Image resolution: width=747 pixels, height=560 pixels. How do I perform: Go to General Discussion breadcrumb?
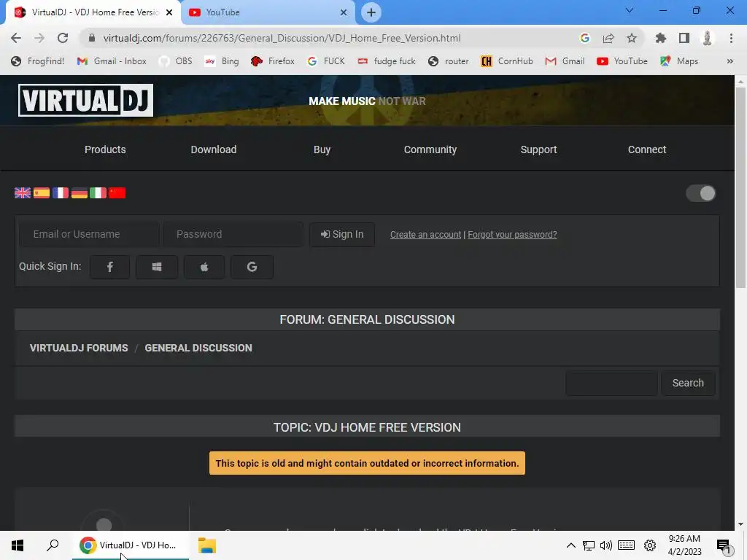tap(198, 348)
